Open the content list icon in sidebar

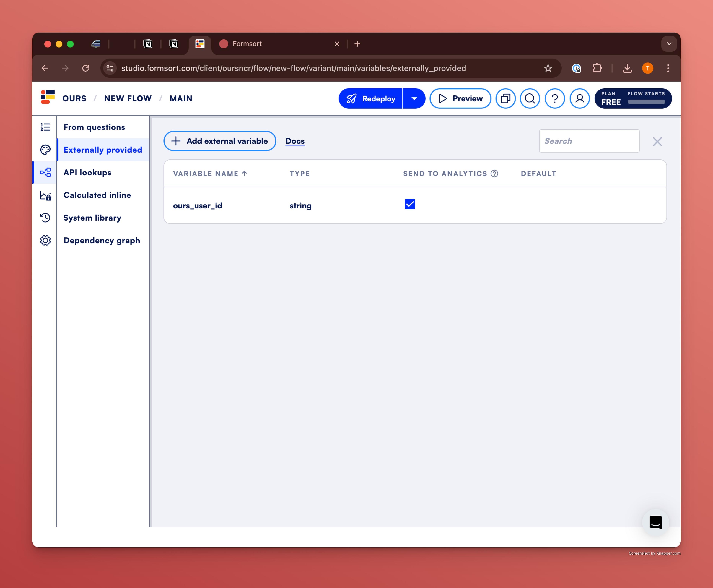[x=45, y=127]
